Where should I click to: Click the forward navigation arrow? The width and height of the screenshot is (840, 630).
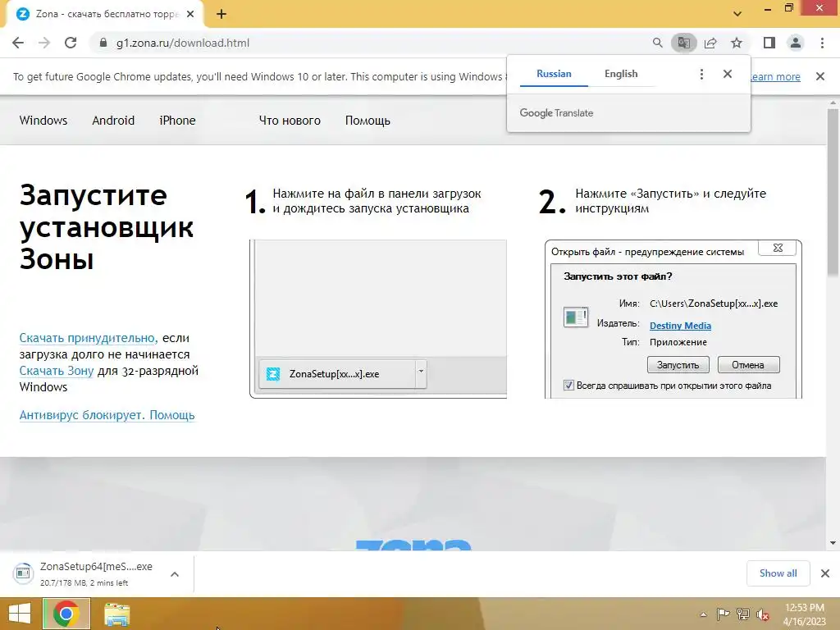click(x=44, y=43)
